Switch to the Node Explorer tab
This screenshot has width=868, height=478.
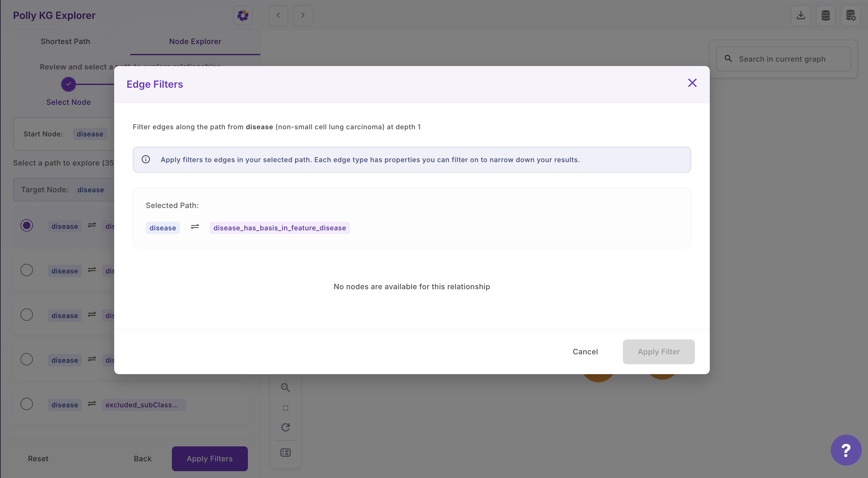pyautogui.click(x=195, y=42)
